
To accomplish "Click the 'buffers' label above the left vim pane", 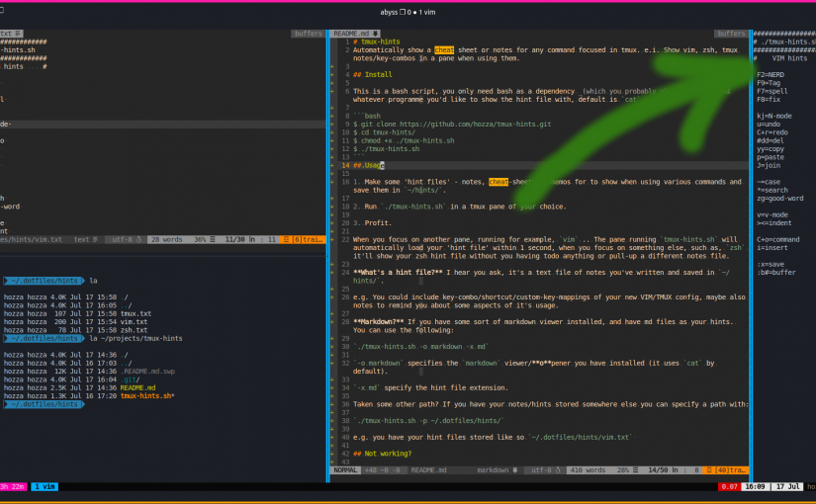I will click(308, 34).
